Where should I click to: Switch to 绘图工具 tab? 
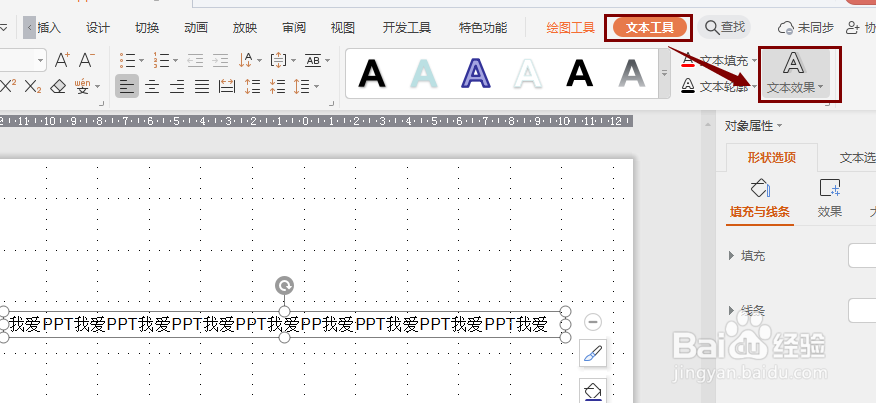pyautogui.click(x=570, y=27)
